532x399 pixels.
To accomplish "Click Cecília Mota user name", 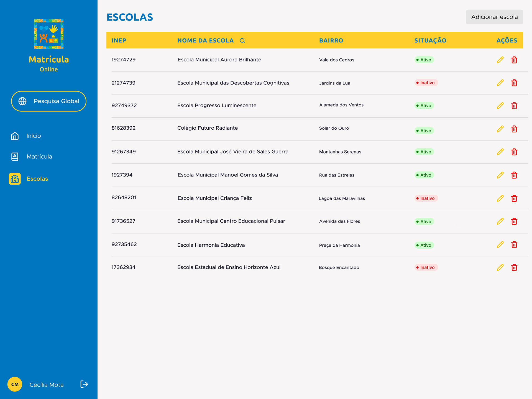I will 47,385.
